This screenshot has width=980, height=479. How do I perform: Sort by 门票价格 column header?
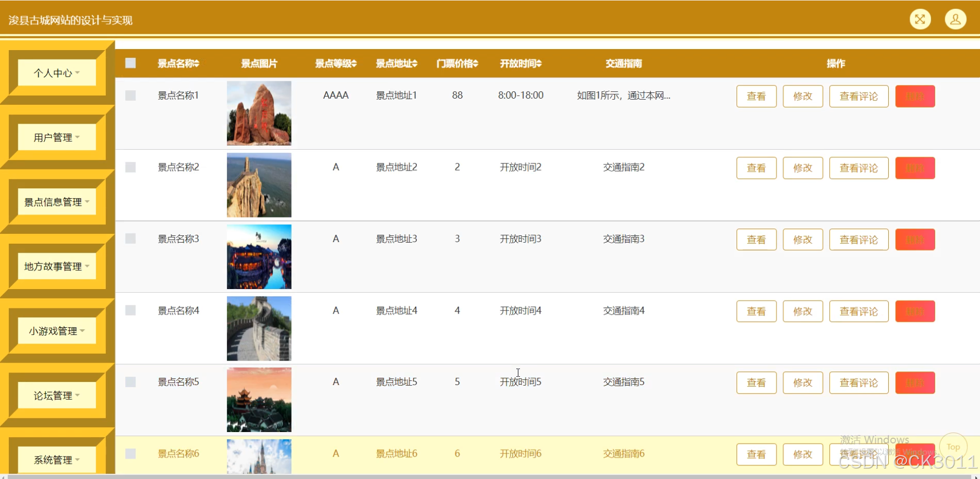coord(457,64)
